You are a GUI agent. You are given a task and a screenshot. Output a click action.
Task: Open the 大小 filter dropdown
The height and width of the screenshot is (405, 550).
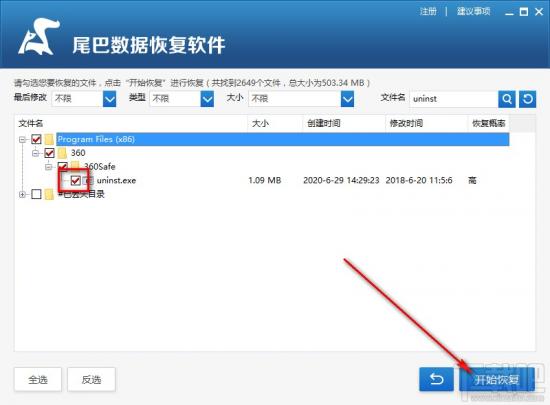pyautogui.click(x=347, y=99)
